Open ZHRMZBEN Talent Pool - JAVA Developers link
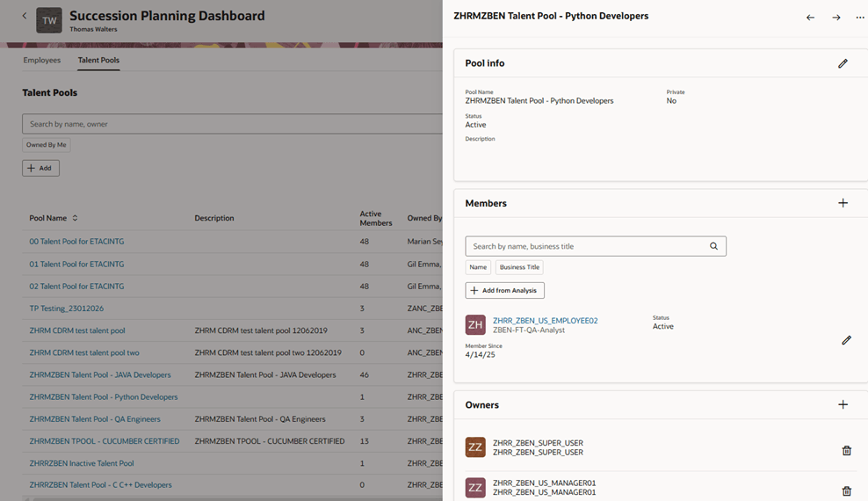The width and height of the screenshot is (868, 501). (100, 374)
